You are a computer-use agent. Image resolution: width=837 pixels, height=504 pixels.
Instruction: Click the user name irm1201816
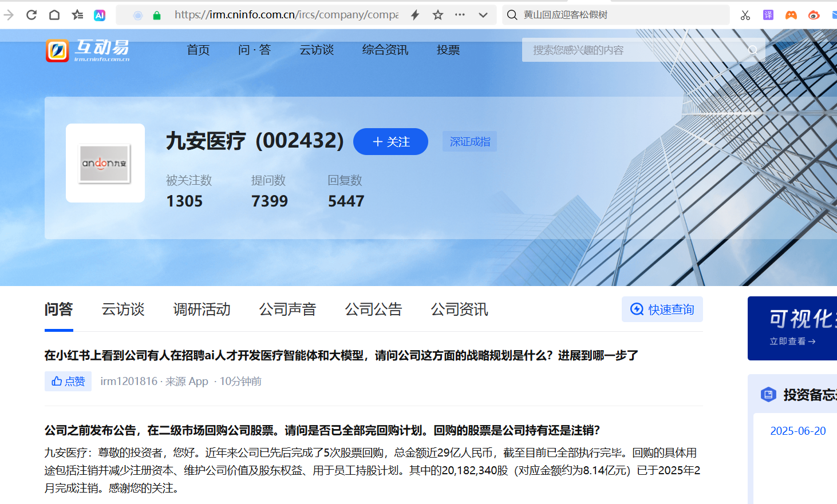(129, 382)
